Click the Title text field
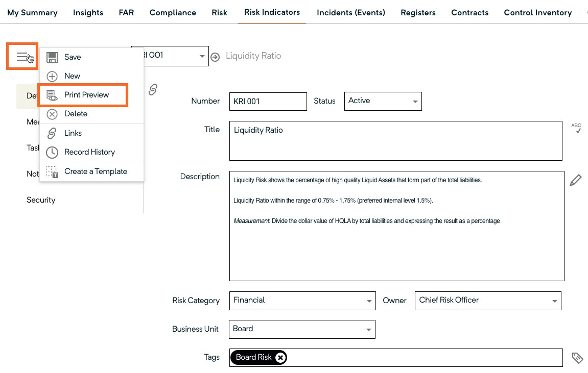 (395, 141)
